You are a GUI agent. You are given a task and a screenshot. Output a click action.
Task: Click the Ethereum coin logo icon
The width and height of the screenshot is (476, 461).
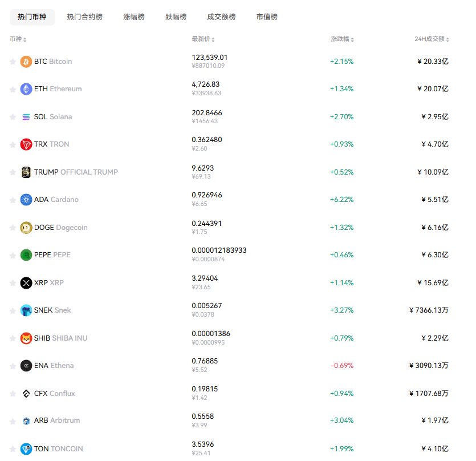click(26, 89)
